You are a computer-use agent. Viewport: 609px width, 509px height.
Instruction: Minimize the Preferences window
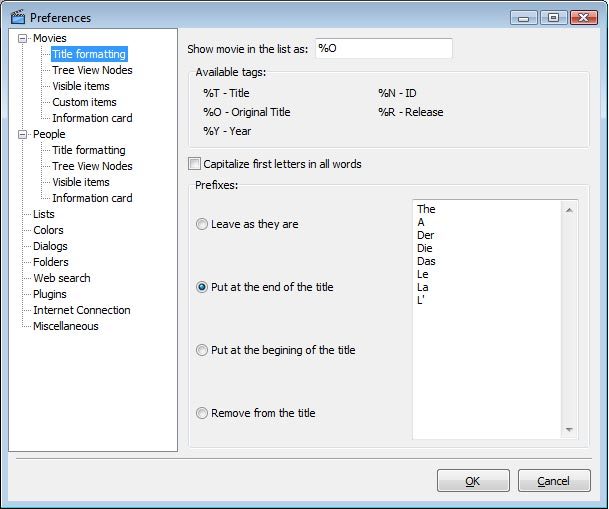pyautogui.click(x=523, y=18)
